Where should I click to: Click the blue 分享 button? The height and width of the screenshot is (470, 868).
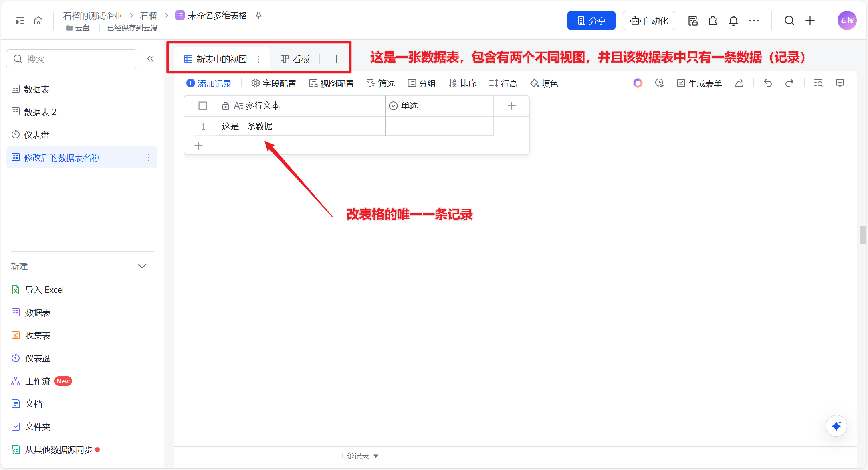591,20
